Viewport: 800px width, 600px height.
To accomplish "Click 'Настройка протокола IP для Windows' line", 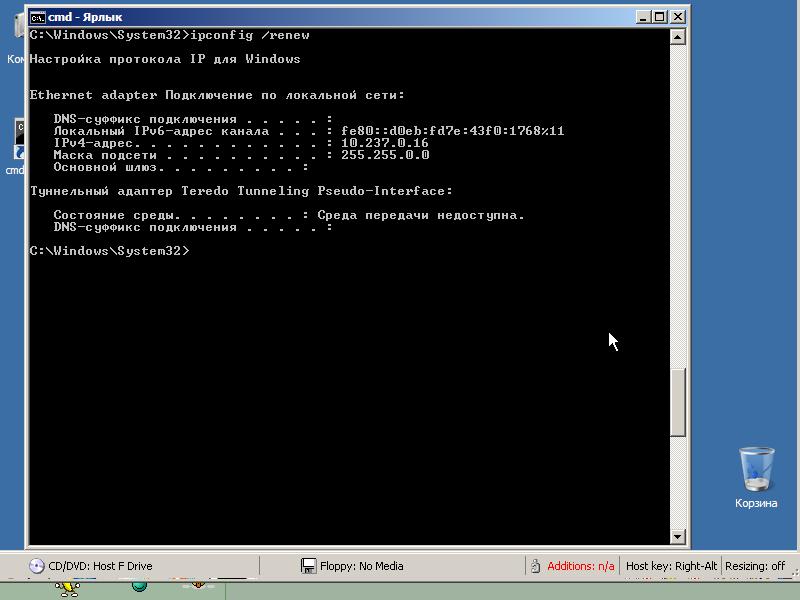I will (x=165, y=59).
